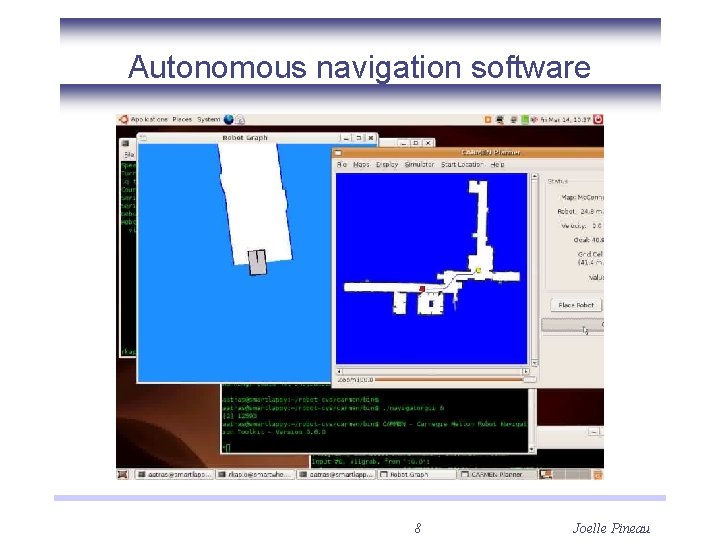Maximize the hidden window behind Robot Graph

(x=416, y=143)
